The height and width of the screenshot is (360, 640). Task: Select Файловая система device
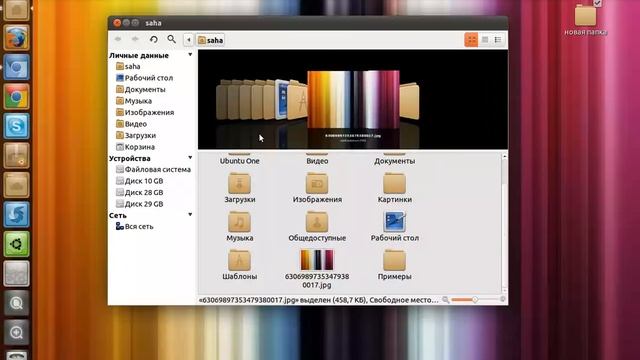[x=153, y=169]
